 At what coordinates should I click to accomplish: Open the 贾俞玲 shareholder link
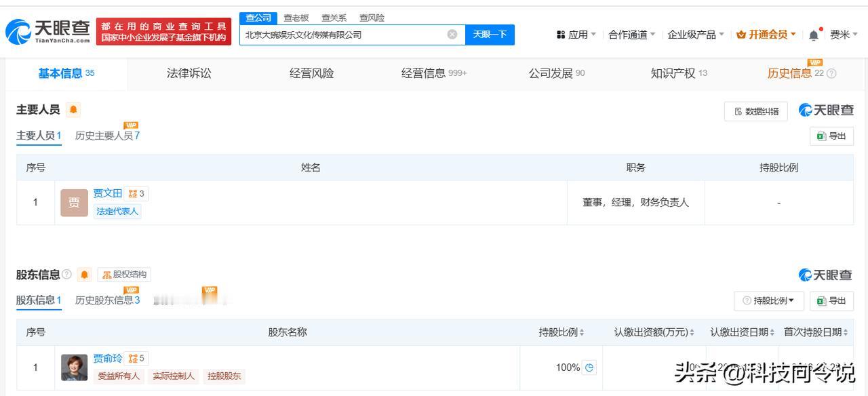107,358
